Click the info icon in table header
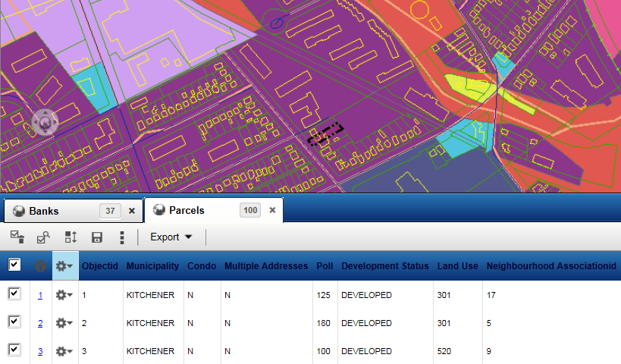 click(40, 266)
